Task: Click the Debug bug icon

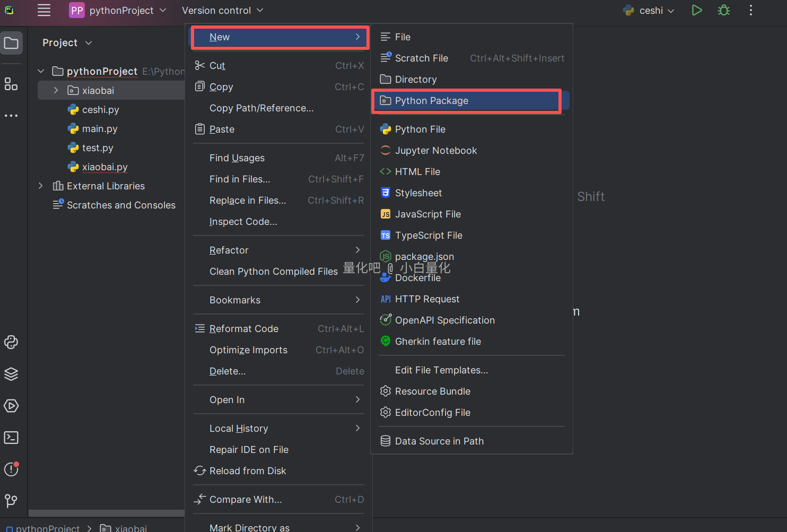Action: point(723,11)
